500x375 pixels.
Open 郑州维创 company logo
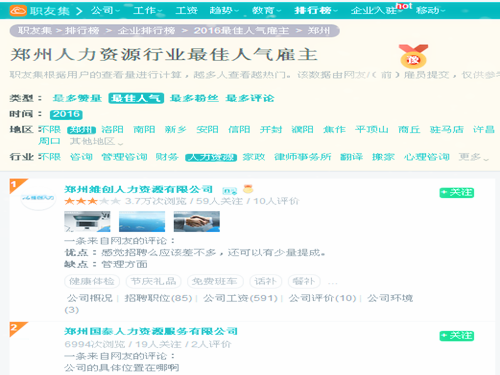click(x=38, y=198)
